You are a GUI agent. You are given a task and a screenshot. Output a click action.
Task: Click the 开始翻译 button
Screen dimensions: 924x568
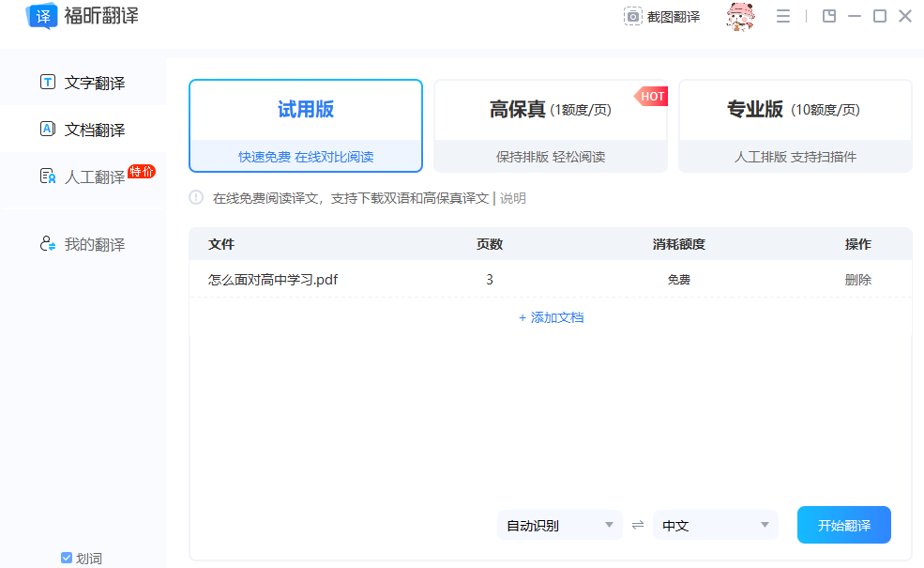coord(844,525)
